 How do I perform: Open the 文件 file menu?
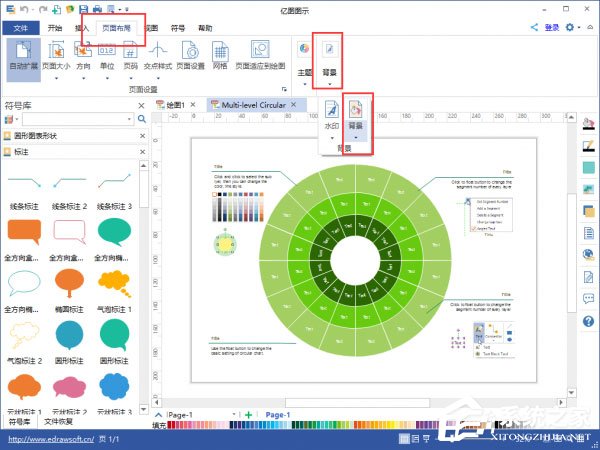point(21,28)
